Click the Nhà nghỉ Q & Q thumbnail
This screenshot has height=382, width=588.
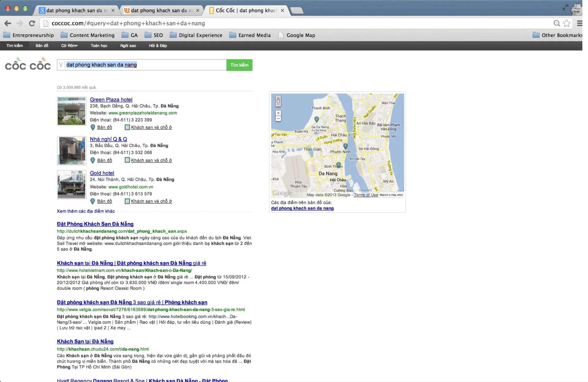pyautogui.click(x=71, y=151)
